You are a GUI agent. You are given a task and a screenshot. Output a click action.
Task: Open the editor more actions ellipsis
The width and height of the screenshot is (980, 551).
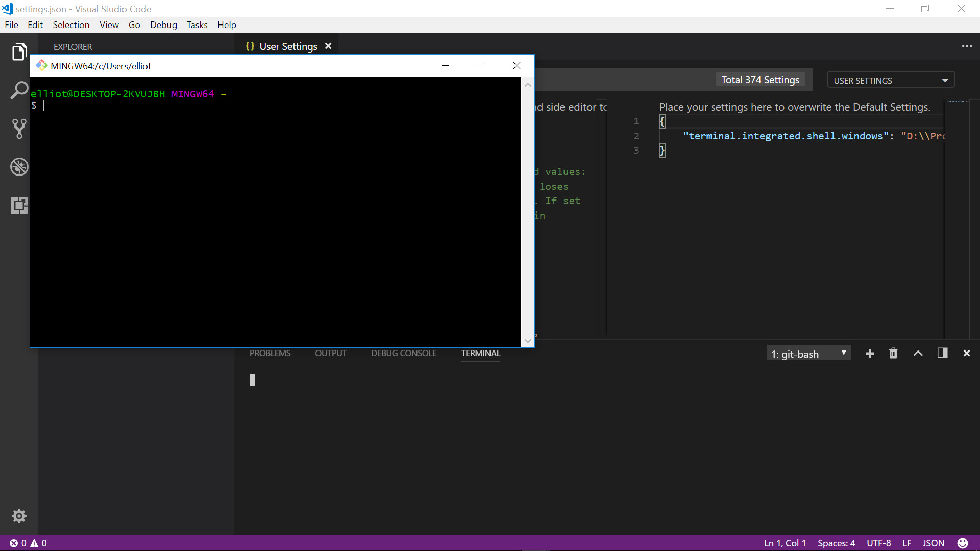pos(967,46)
